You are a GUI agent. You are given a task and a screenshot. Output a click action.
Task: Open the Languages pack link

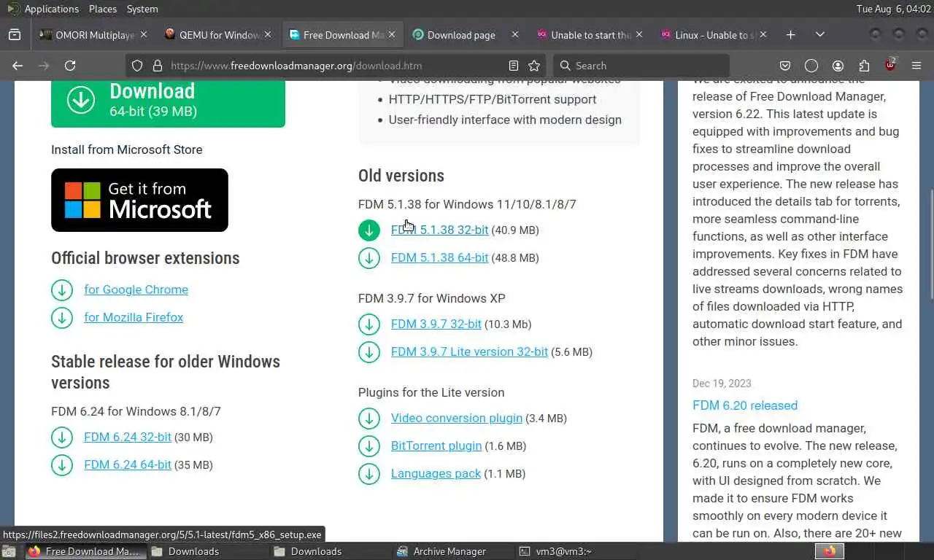pyautogui.click(x=436, y=473)
